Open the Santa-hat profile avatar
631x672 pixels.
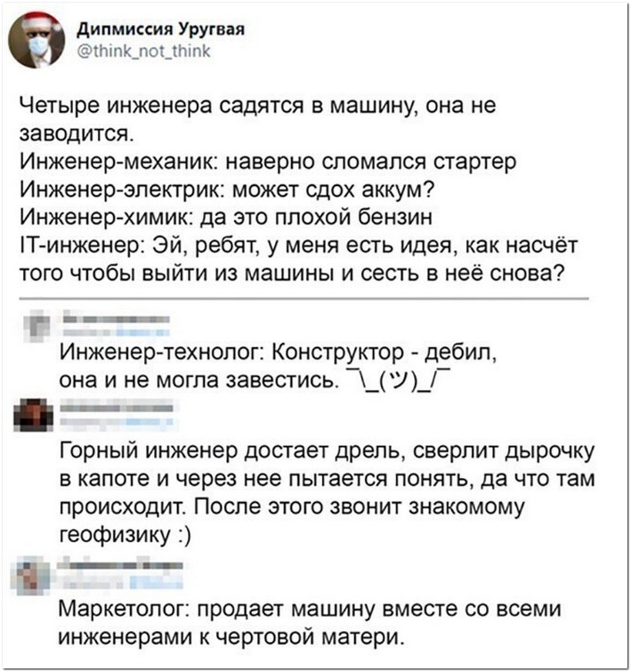tap(36, 40)
